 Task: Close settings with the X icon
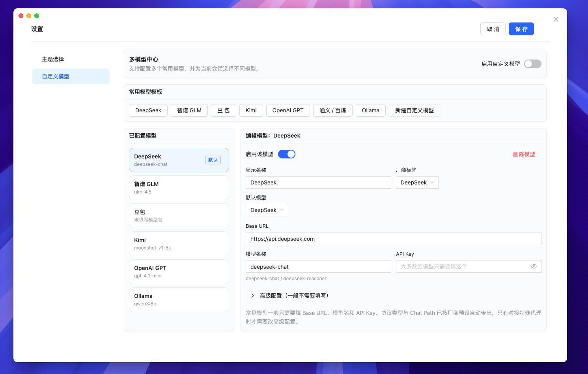[556, 19]
